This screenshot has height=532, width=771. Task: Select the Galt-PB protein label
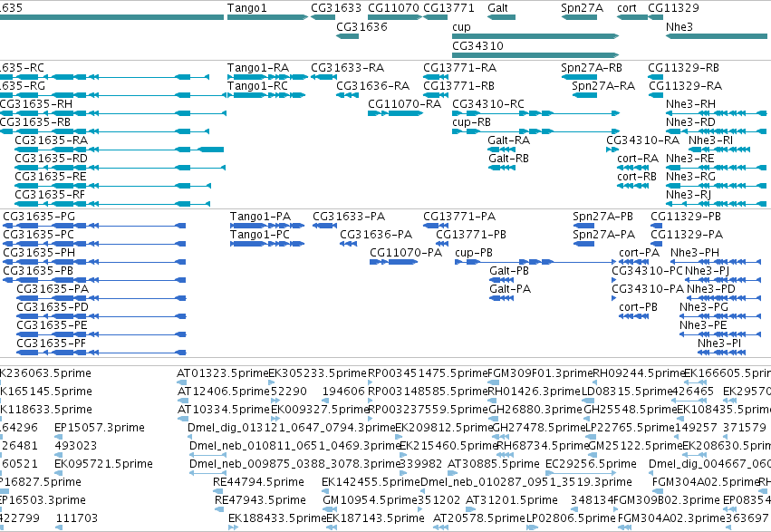(x=509, y=271)
